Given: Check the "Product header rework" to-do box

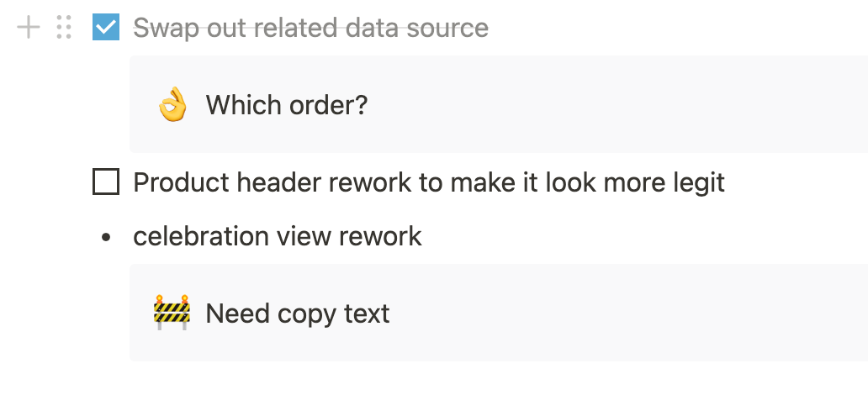Looking at the screenshot, I should 106,182.
